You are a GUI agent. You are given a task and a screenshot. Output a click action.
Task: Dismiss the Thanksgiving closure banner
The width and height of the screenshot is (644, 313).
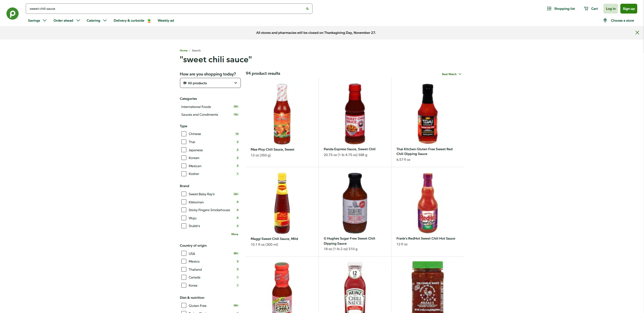coord(637,32)
